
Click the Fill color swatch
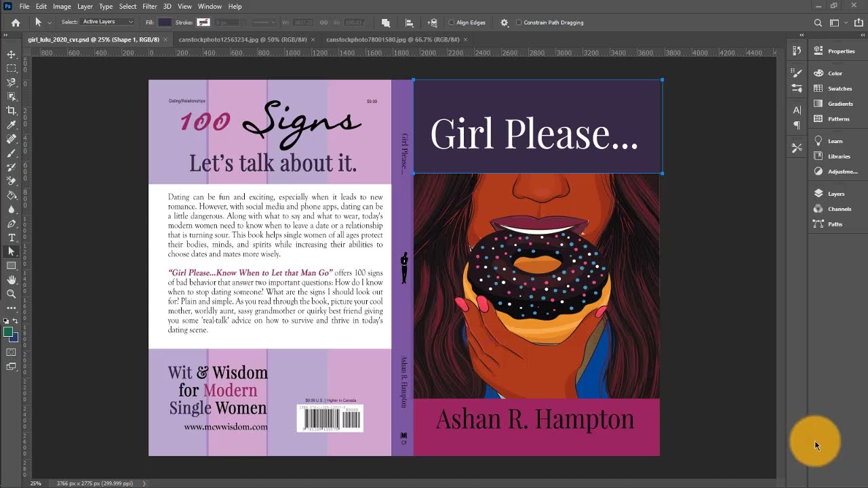coord(165,22)
